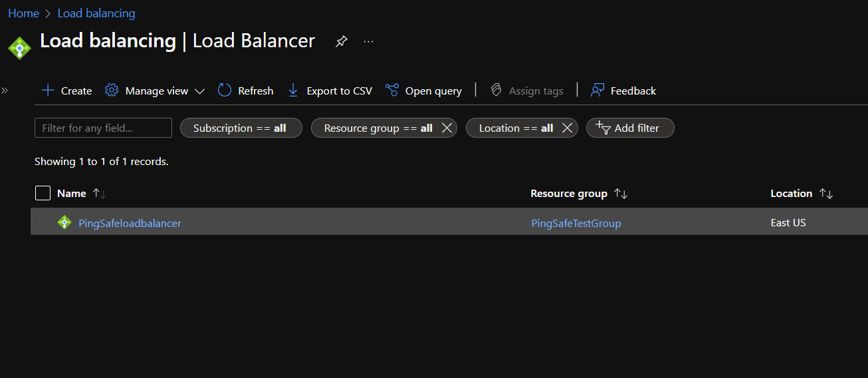
Task: Expand the left sidebar with double chevron
Action: point(5,91)
